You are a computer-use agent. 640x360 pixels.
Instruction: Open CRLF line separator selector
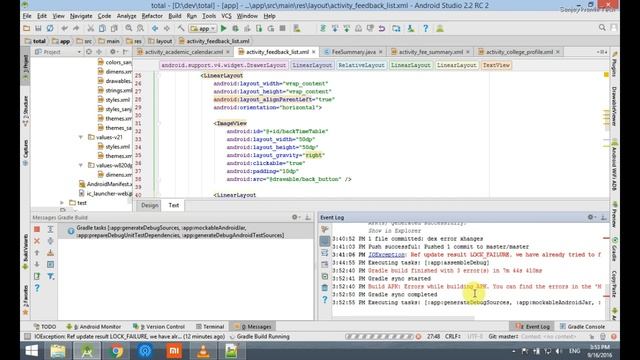(x=453, y=337)
